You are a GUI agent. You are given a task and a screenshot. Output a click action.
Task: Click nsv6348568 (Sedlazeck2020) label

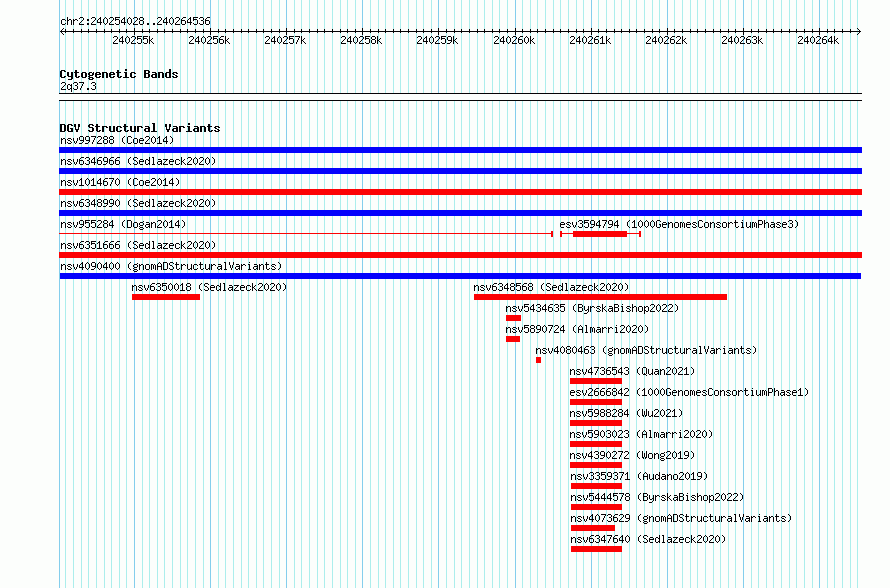(x=551, y=287)
